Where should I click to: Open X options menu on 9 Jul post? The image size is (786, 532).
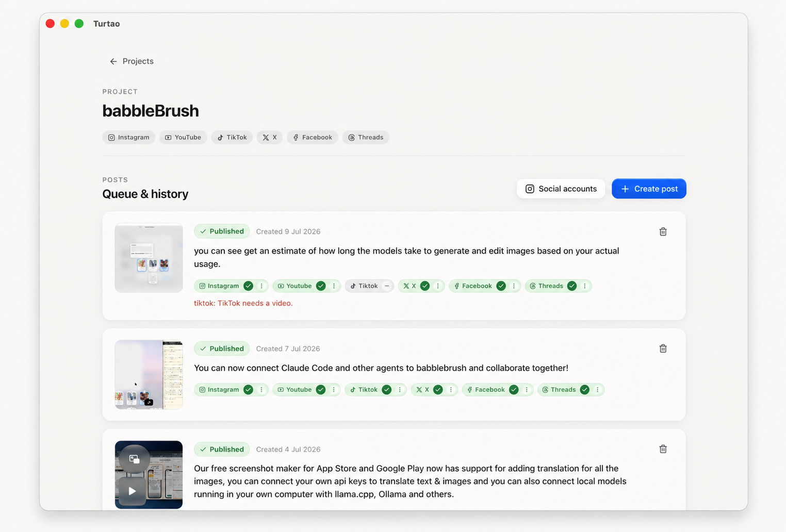tap(438, 286)
